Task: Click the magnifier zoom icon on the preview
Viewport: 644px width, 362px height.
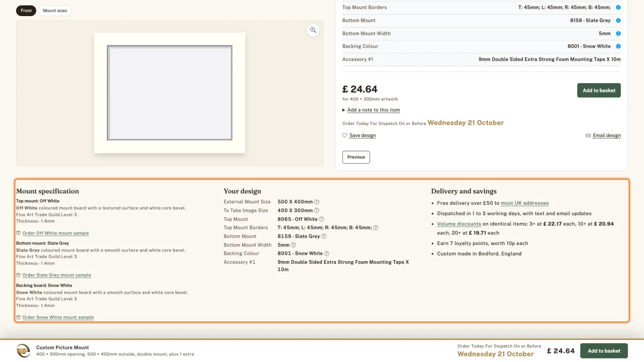Action: [x=313, y=30]
